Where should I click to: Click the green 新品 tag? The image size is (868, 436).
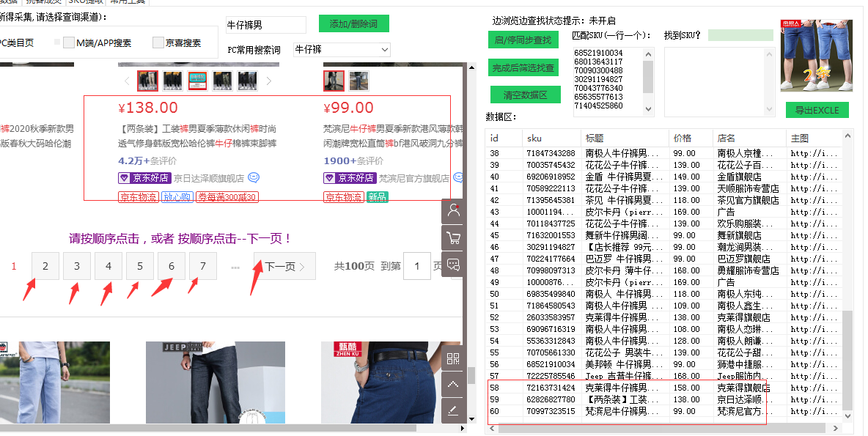click(377, 197)
